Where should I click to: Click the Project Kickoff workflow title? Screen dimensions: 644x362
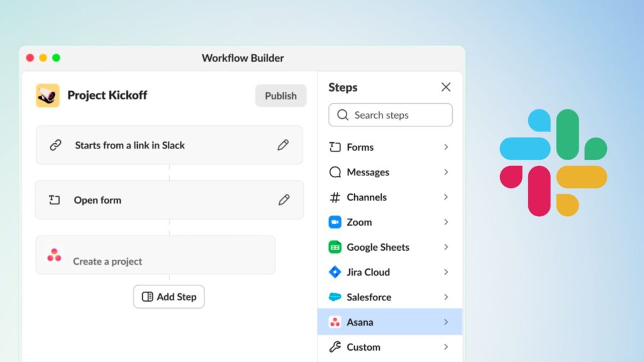(107, 96)
